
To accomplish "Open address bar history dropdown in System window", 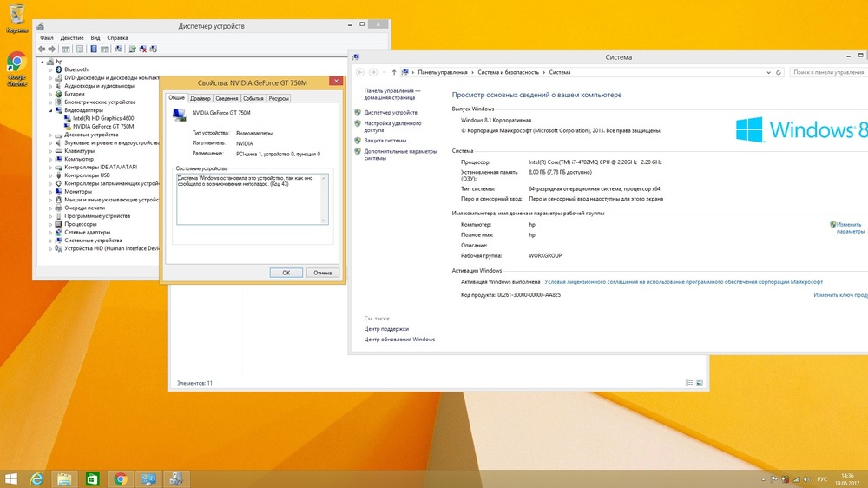I will tap(767, 72).
